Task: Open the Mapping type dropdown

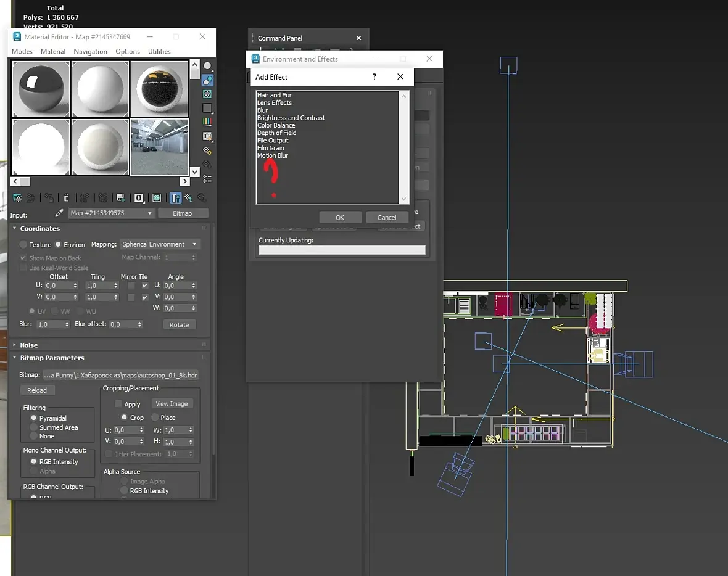Action: coord(160,244)
